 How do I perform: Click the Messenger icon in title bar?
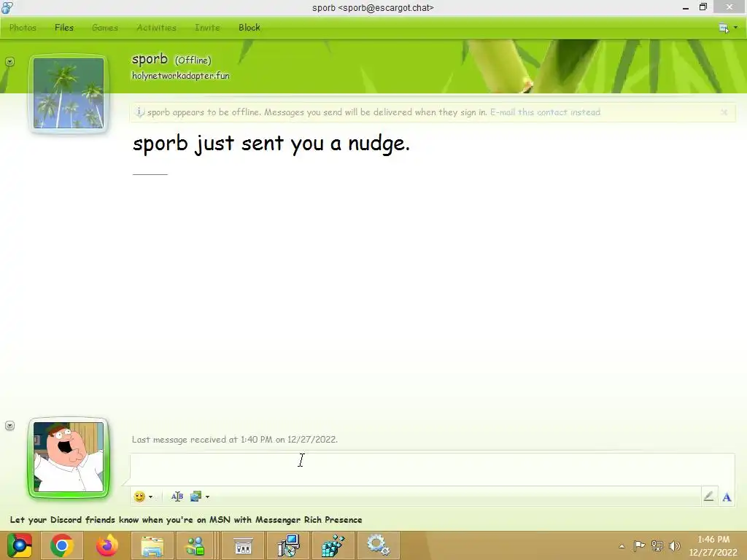tap(7, 7)
